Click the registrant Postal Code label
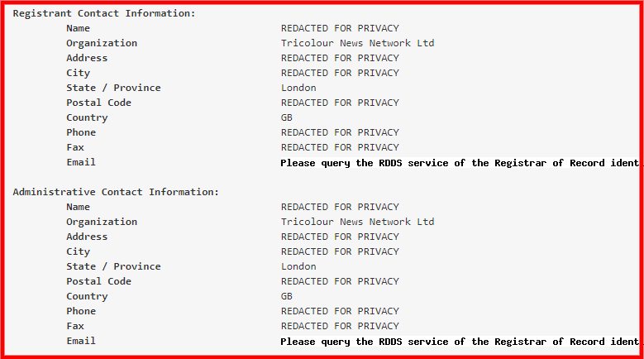This screenshot has height=359, width=644. click(99, 103)
